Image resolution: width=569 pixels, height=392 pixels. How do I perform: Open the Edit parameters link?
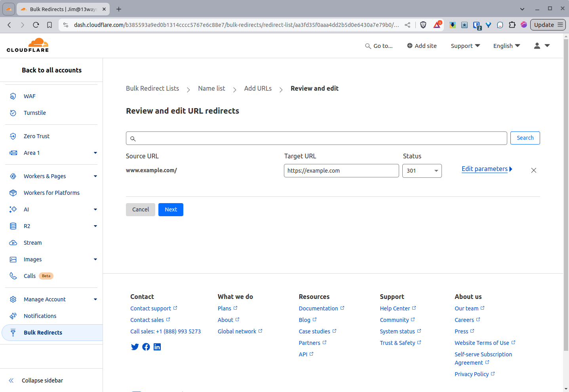tap(485, 169)
